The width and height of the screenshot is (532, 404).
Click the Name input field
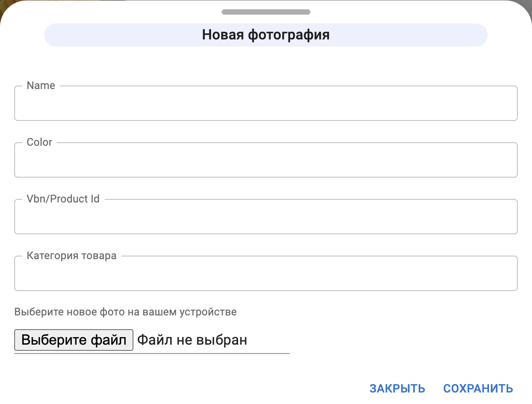point(266,103)
